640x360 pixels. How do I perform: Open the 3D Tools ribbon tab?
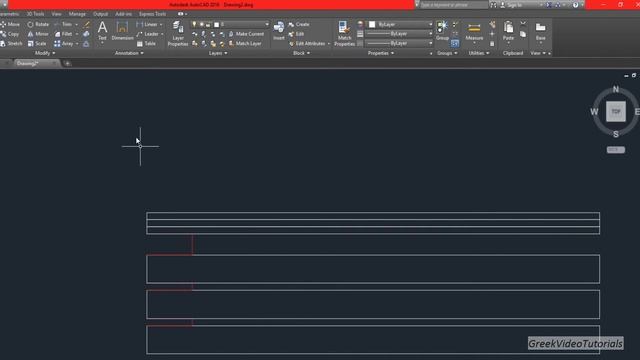35,14
